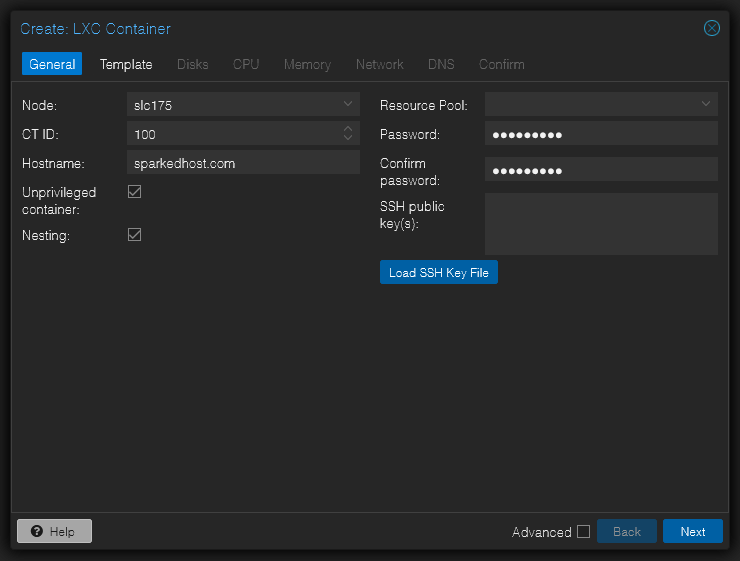Switch to the Template tab
Viewport: 740px width, 561px height.
(x=126, y=64)
